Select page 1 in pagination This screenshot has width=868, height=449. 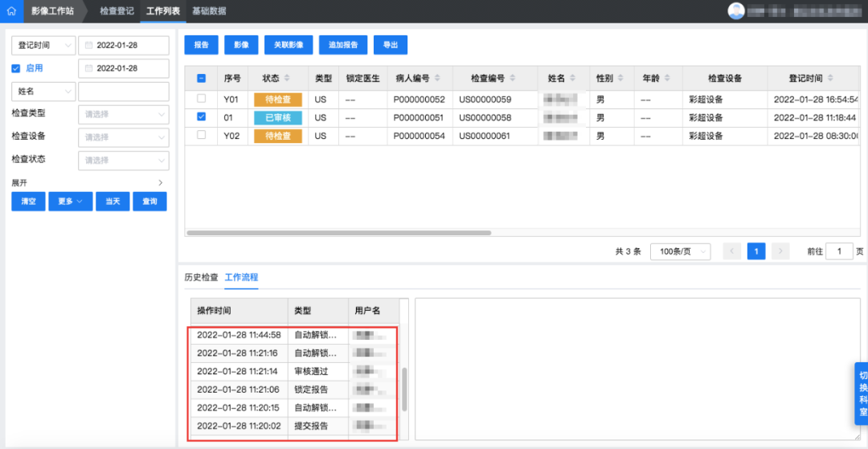point(756,251)
